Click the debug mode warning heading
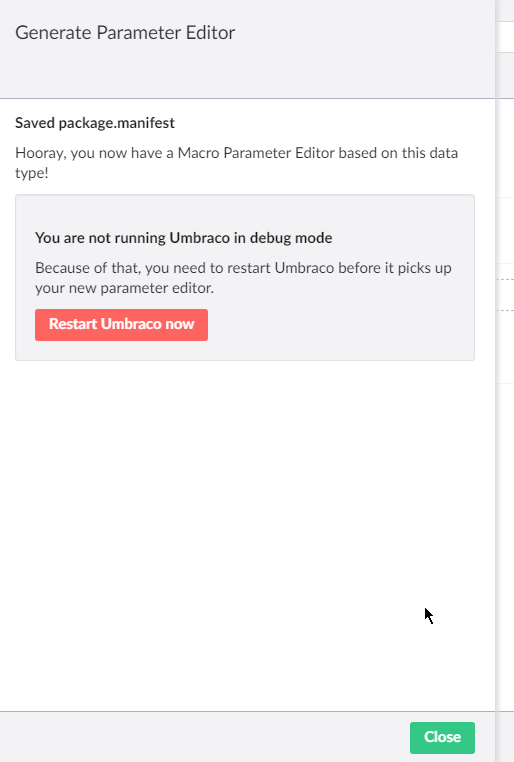Screen dimensions: 514x762 tap(184, 238)
